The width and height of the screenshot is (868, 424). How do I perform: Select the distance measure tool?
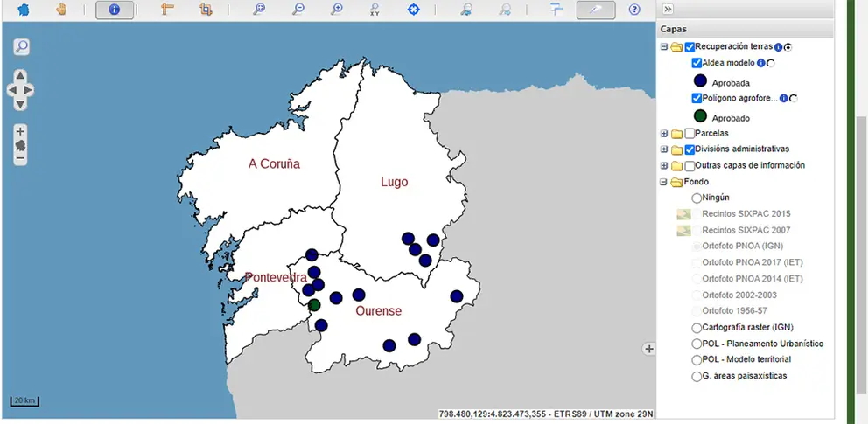coord(167,10)
